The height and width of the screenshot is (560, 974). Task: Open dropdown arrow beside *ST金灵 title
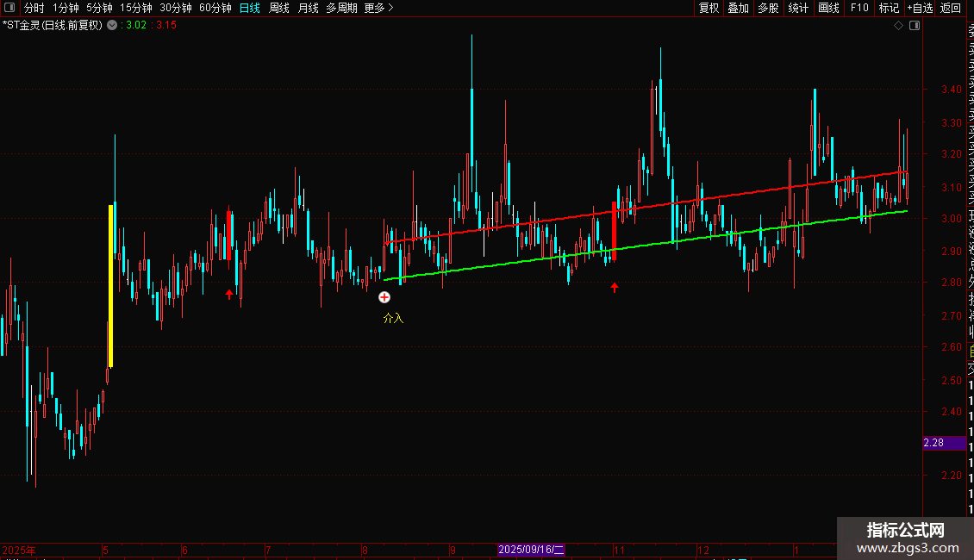(x=112, y=25)
